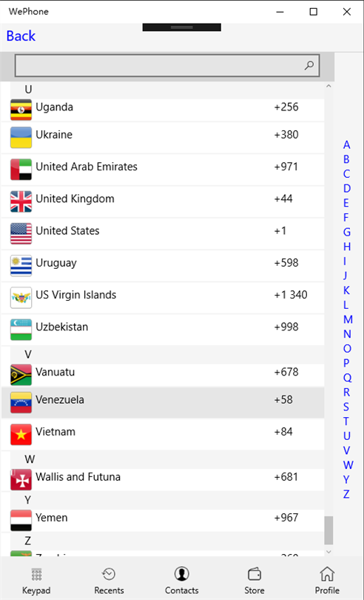Jump to letter Z in index

point(346,494)
